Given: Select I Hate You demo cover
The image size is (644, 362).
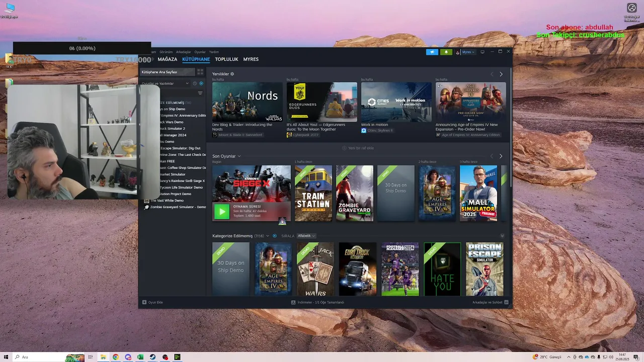Looking at the screenshot, I should [x=442, y=269].
